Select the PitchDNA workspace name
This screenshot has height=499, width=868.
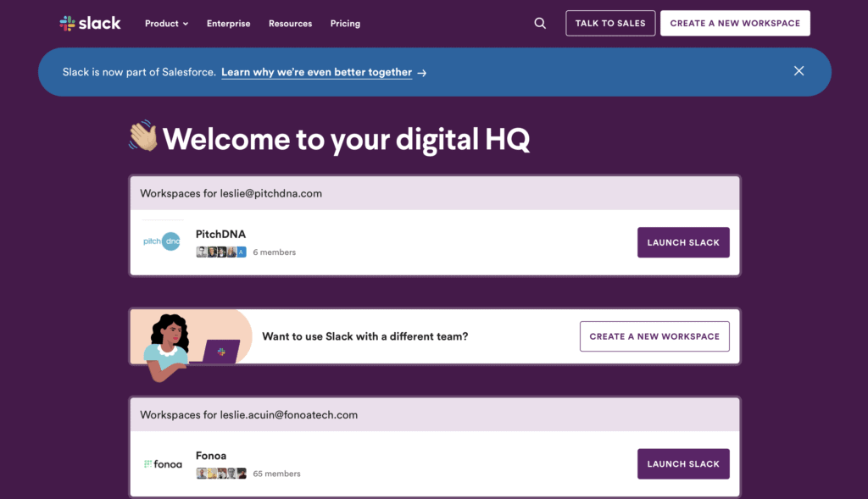(x=221, y=234)
